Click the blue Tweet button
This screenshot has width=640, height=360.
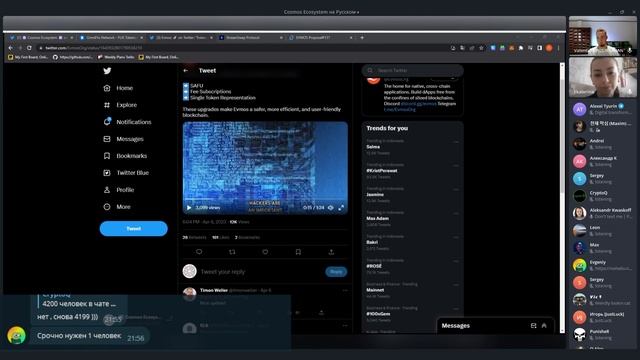(x=133, y=229)
